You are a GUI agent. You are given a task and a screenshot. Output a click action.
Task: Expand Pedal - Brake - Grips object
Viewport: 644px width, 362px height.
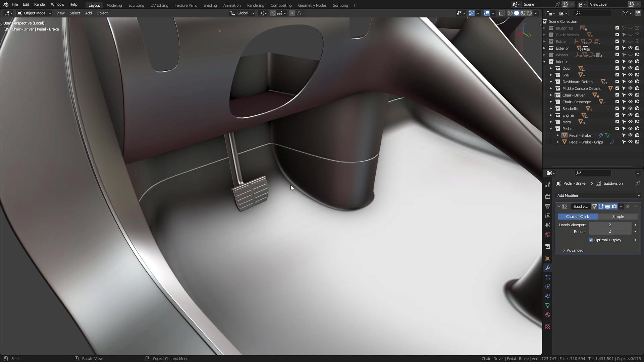[557, 142]
